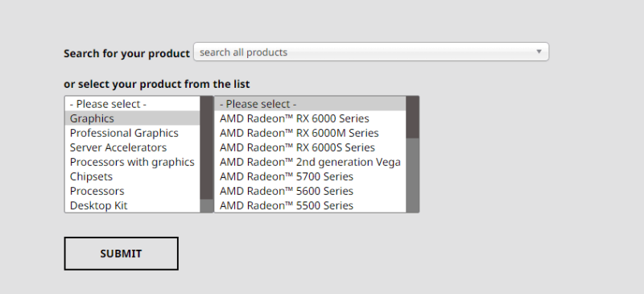Image resolution: width=644 pixels, height=294 pixels.
Task: Pick AMD Radeon 5500 Series
Action: (x=310, y=205)
